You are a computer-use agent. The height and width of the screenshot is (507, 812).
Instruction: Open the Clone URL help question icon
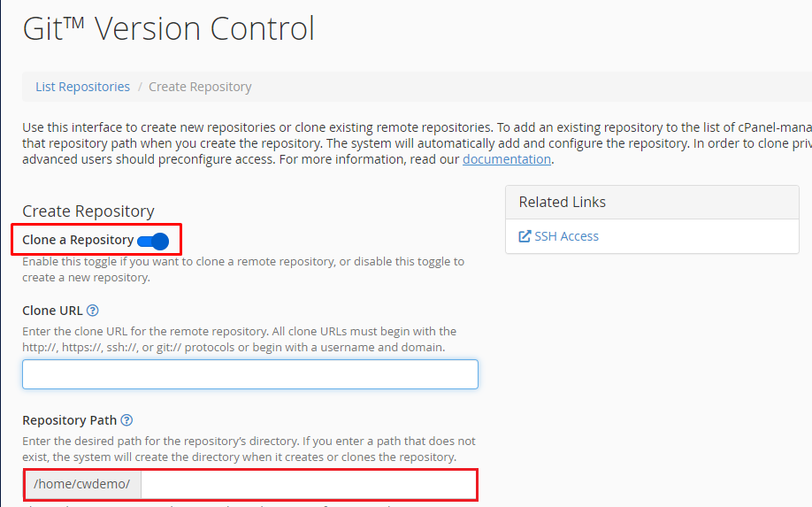(92, 311)
